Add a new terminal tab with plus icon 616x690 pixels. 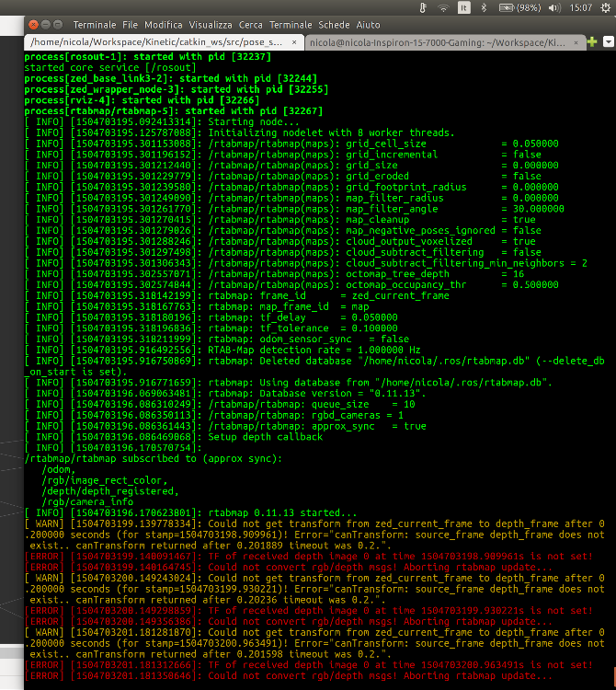coord(593,42)
